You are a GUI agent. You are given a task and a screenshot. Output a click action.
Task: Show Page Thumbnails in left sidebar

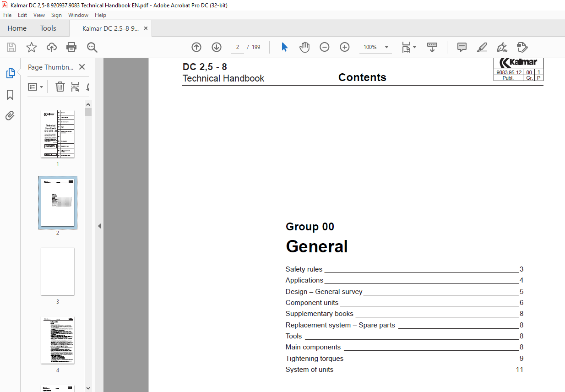point(10,73)
